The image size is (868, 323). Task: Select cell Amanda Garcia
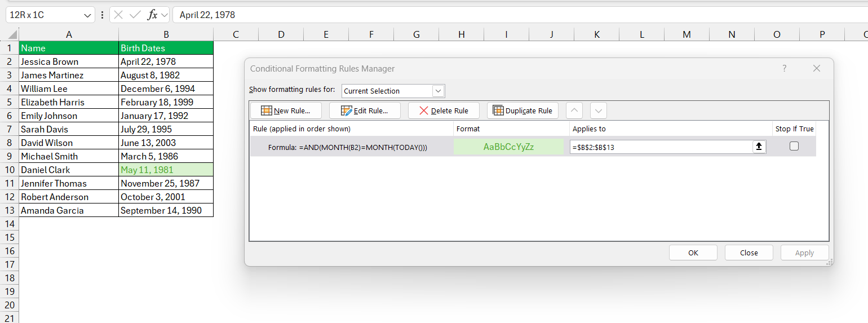[69, 210]
